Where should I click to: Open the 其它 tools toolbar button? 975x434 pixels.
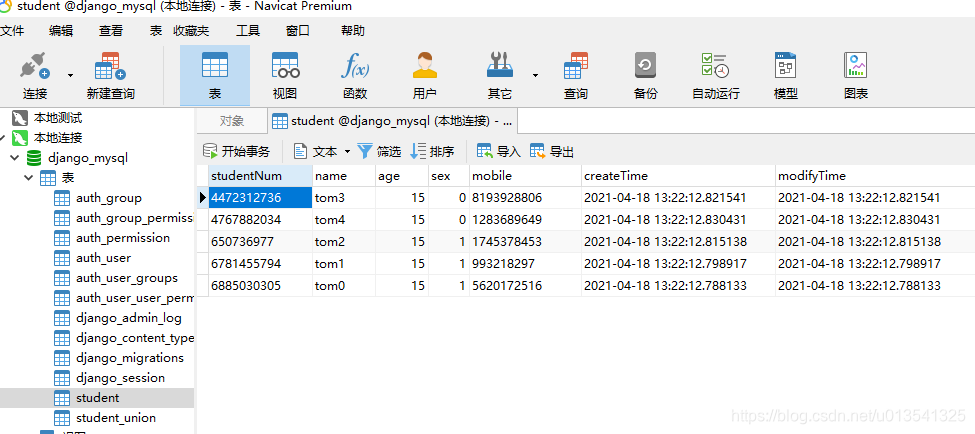click(500, 76)
